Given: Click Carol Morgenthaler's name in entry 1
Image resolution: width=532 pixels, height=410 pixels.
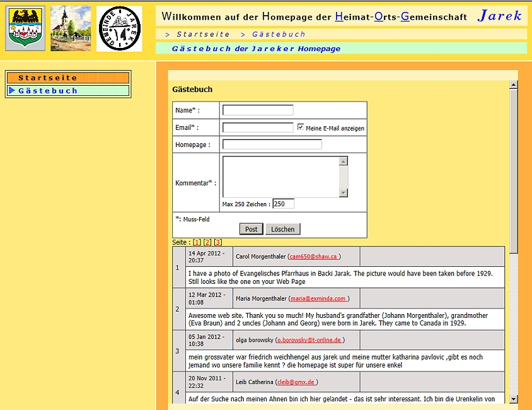Looking at the screenshot, I should tap(260, 257).
